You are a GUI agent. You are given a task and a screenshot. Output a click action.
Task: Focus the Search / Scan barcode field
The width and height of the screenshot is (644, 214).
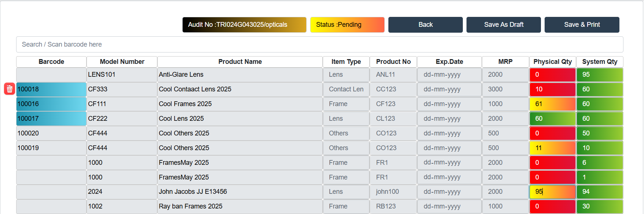(x=319, y=44)
